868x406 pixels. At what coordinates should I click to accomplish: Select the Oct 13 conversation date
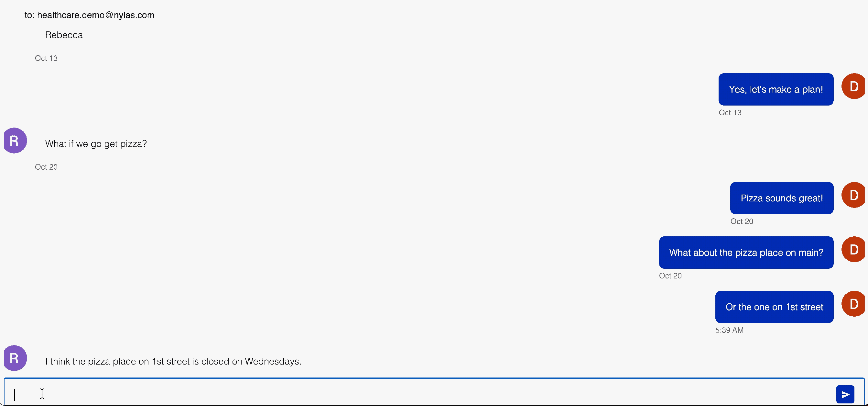pos(47,58)
